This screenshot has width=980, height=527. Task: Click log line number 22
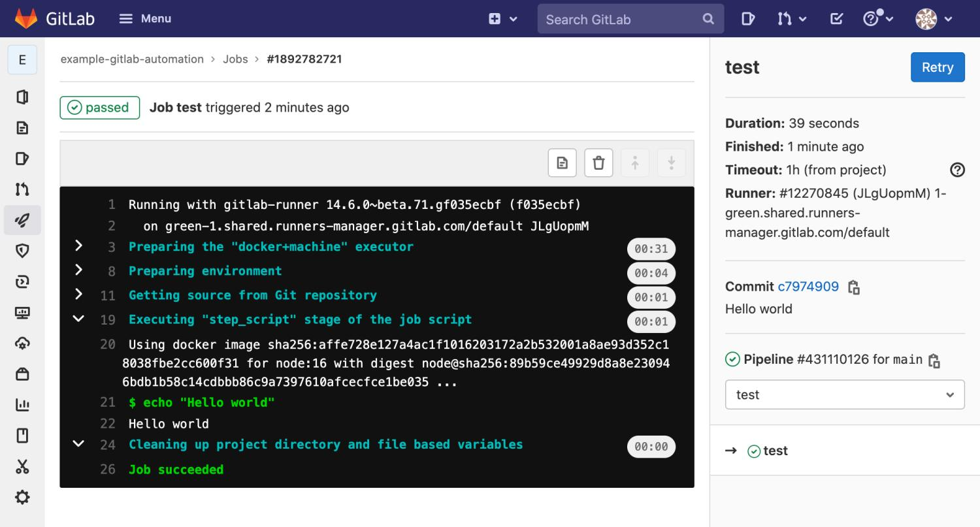(108, 424)
